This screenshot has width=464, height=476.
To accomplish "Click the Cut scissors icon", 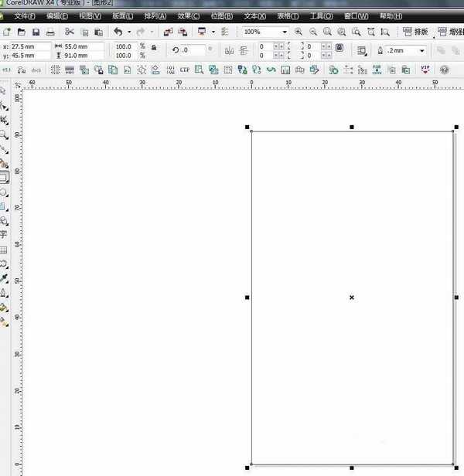I will pyautogui.click(x=70, y=32).
